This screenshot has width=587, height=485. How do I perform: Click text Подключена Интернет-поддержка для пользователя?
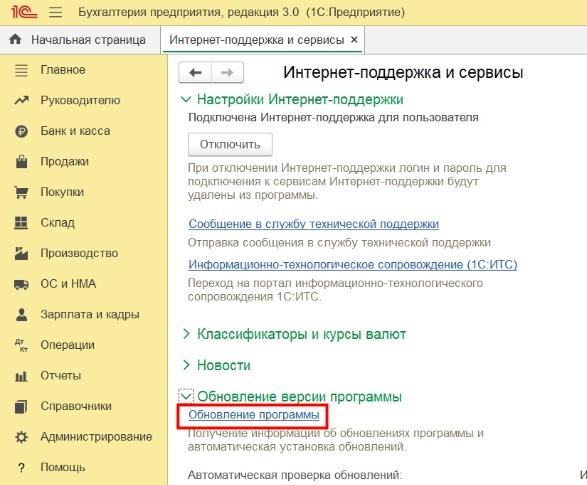click(333, 118)
